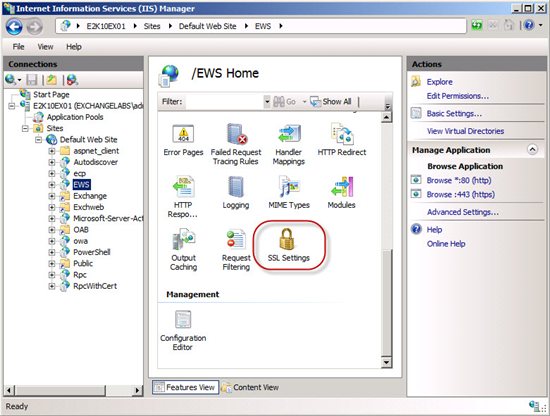Open Handler Mappings feature
550x416 pixels.
(x=288, y=145)
